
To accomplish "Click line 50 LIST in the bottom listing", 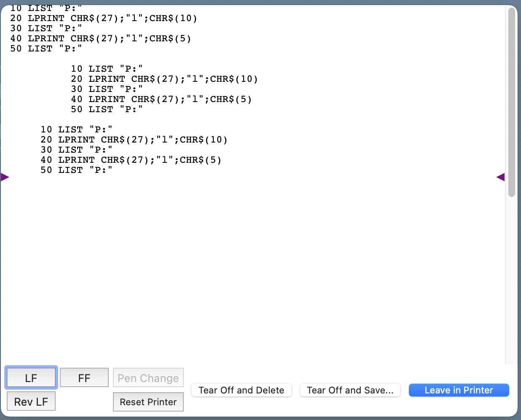I will (x=76, y=170).
